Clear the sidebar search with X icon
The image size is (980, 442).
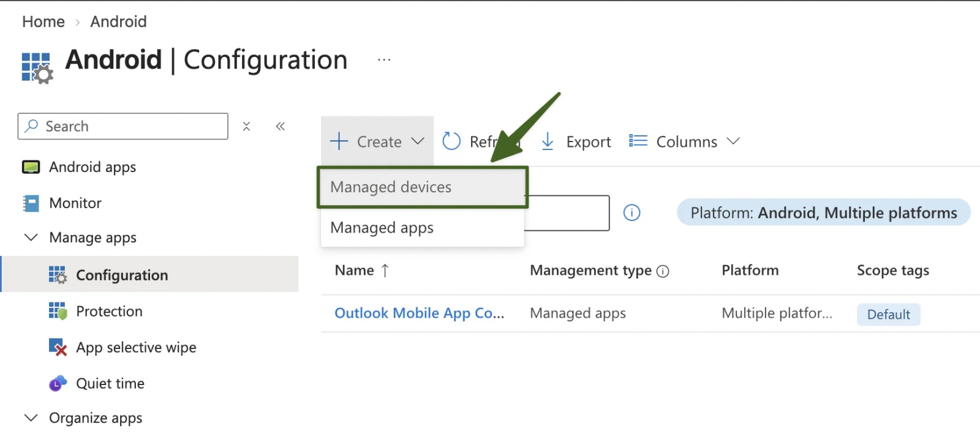tap(246, 126)
